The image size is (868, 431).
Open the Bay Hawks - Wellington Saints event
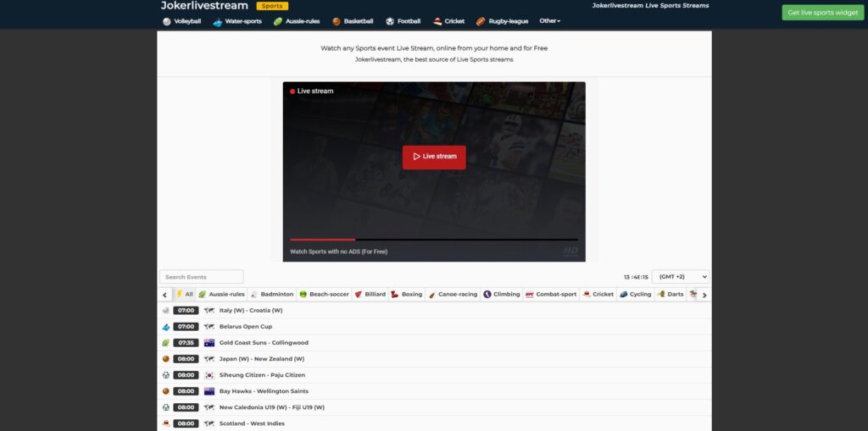tap(264, 391)
